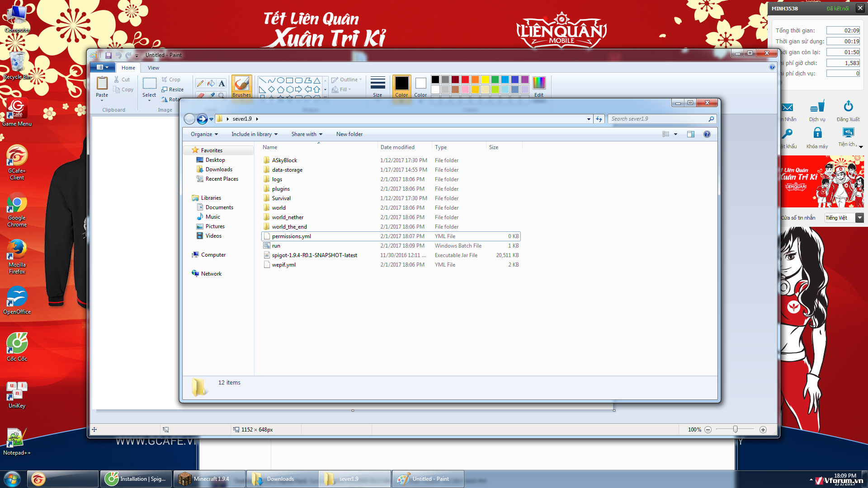
Task: Open the Share with menu
Action: click(x=307, y=134)
